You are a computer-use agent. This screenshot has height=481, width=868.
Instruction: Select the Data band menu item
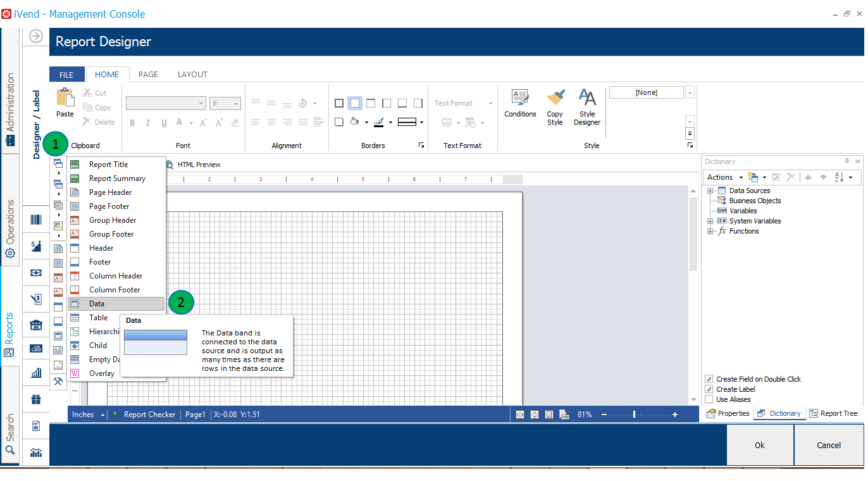pos(116,304)
